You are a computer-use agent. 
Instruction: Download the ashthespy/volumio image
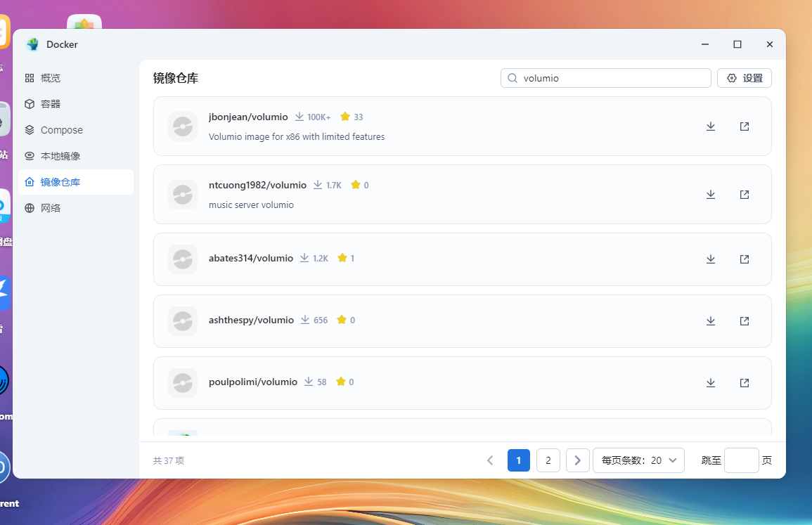click(x=711, y=321)
